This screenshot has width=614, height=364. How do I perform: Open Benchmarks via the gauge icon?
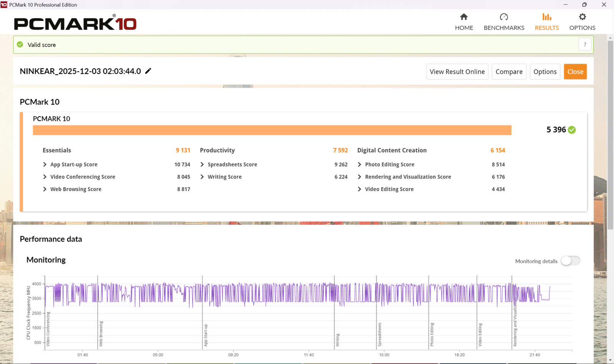tap(503, 17)
